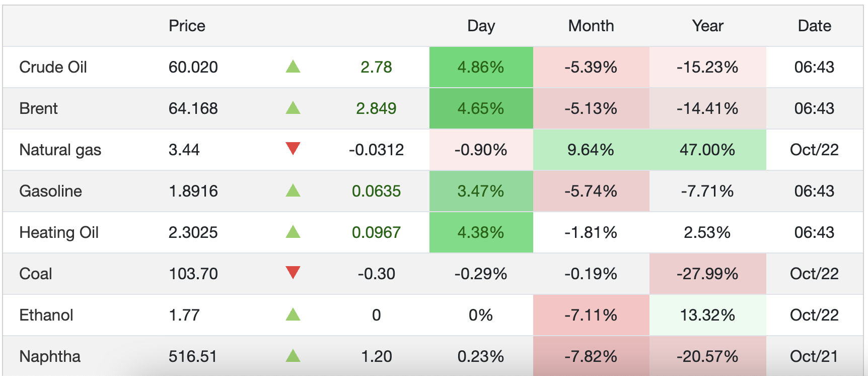Click the Naphtha day change 0.23%

click(481, 356)
